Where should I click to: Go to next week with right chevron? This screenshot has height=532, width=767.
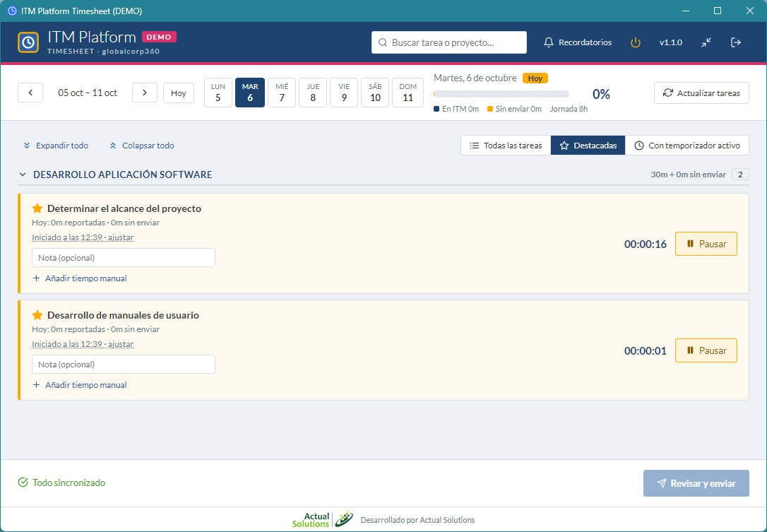145,93
